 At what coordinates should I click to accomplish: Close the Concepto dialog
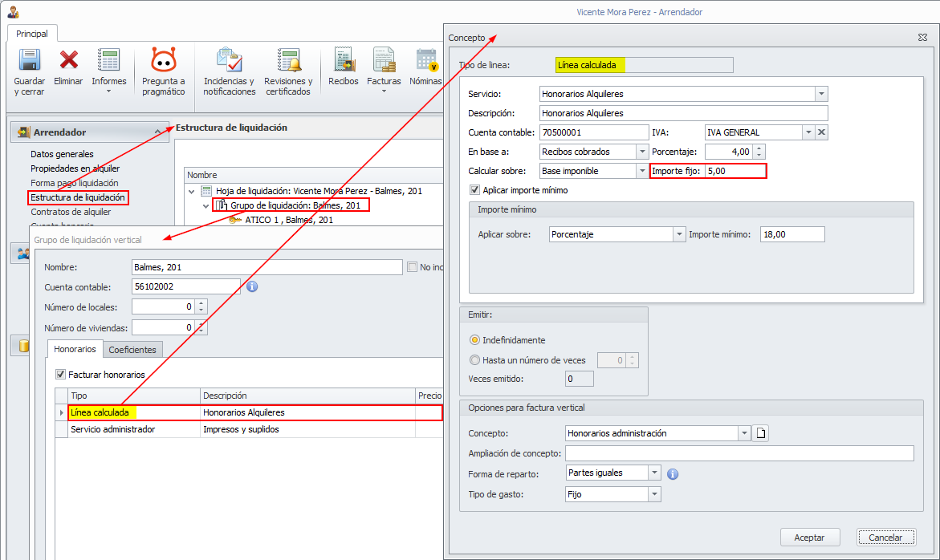point(922,37)
